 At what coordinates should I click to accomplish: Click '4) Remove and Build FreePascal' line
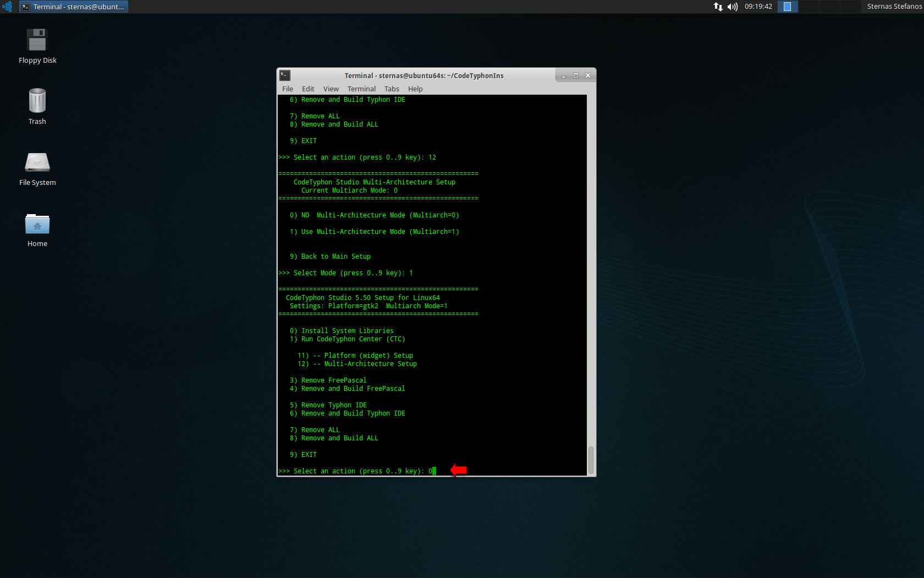point(347,389)
